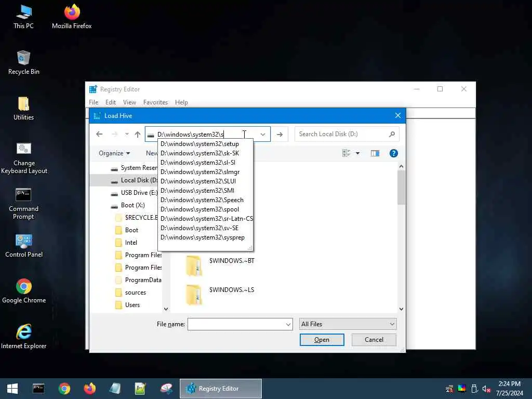The image size is (532, 399).
Task: Click the taskbar clock showing 2:24 PM
Action: pos(509,389)
